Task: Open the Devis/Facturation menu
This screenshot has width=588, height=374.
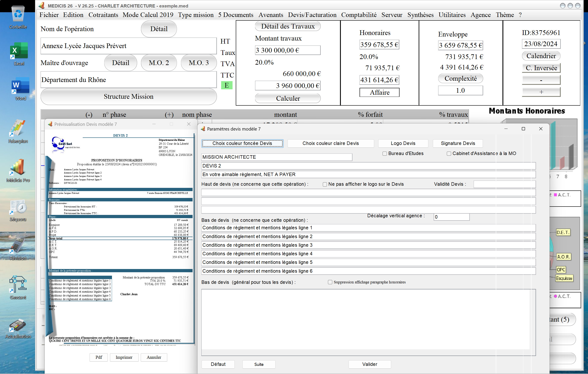Action: pos(312,15)
